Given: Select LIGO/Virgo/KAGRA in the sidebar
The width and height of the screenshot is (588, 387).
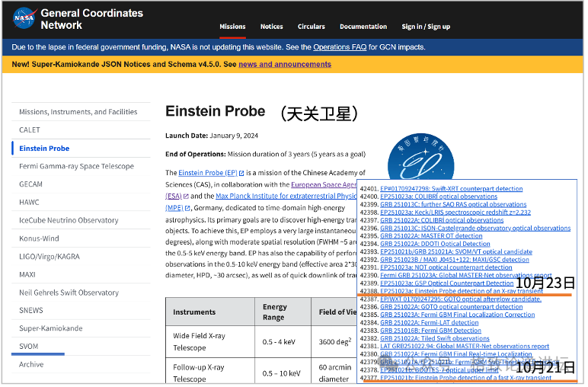Looking at the screenshot, I should click(81, 257).
